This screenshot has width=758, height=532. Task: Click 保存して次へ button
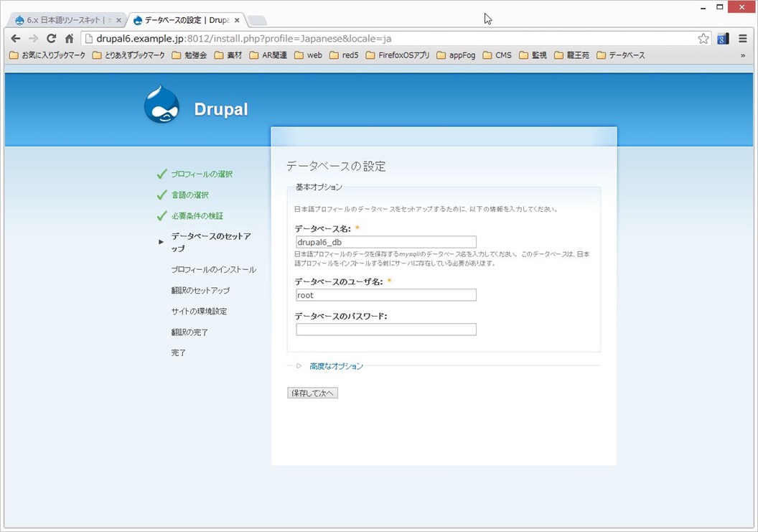tap(313, 393)
